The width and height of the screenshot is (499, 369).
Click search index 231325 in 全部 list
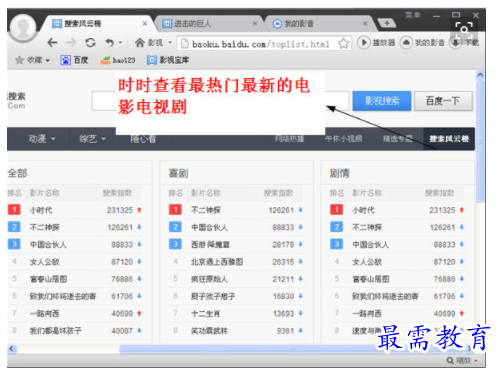pos(120,210)
